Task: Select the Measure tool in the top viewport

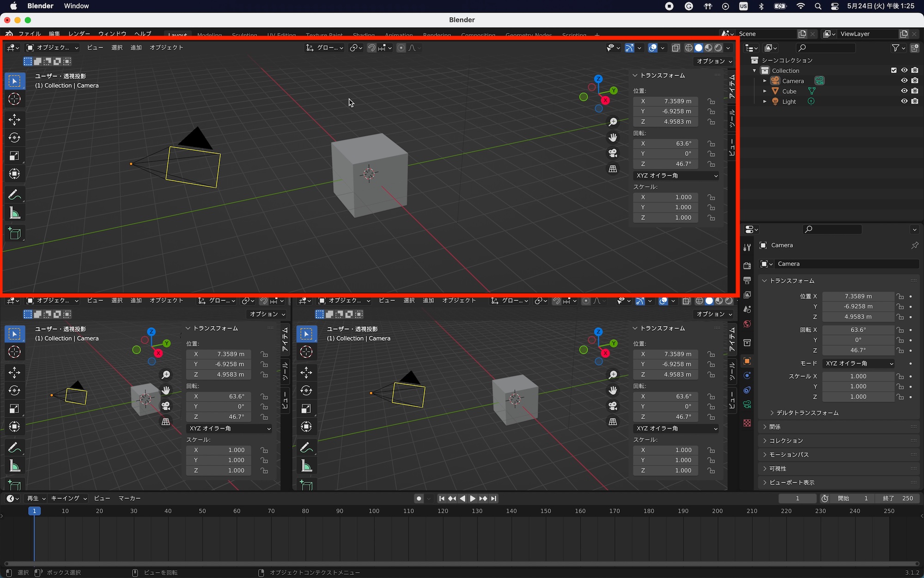Action: [x=14, y=213]
